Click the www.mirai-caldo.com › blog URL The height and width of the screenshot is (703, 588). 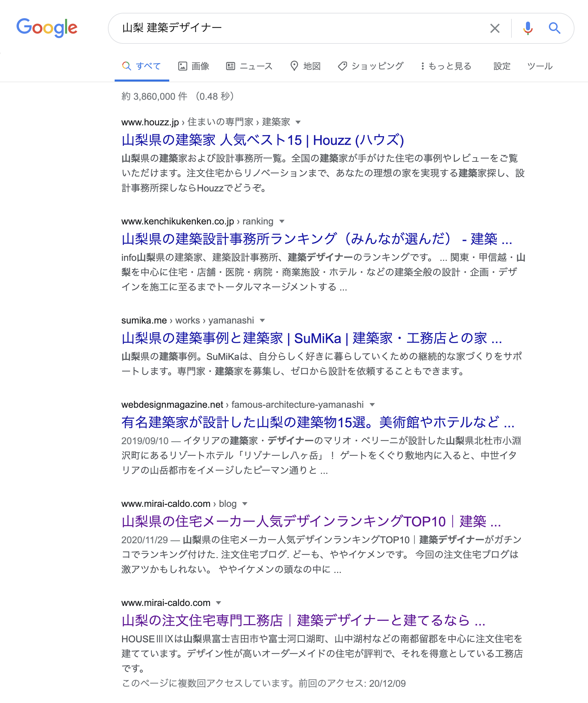pos(179,504)
